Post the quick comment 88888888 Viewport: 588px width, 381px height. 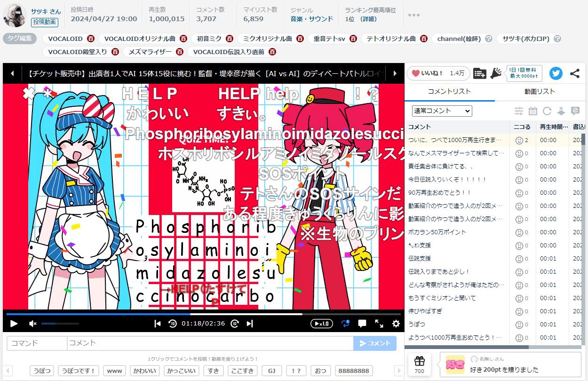(354, 371)
